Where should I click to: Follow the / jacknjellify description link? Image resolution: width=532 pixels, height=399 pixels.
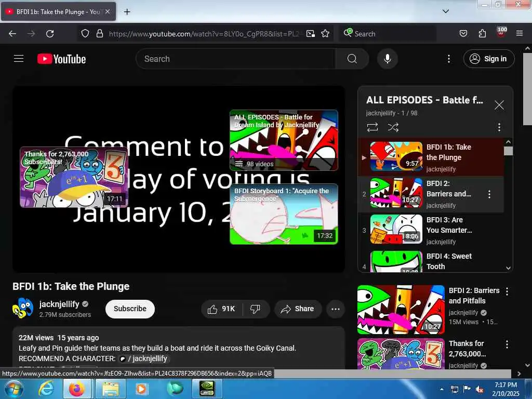[x=143, y=358]
